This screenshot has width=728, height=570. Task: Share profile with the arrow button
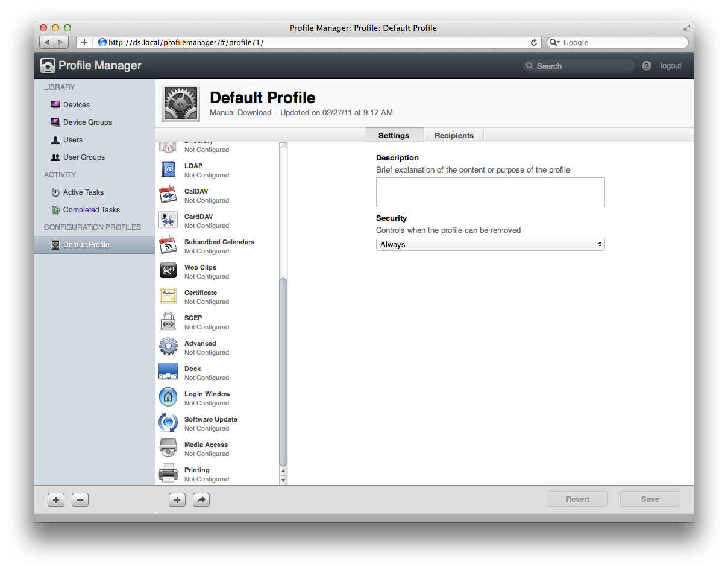(201, 499)
